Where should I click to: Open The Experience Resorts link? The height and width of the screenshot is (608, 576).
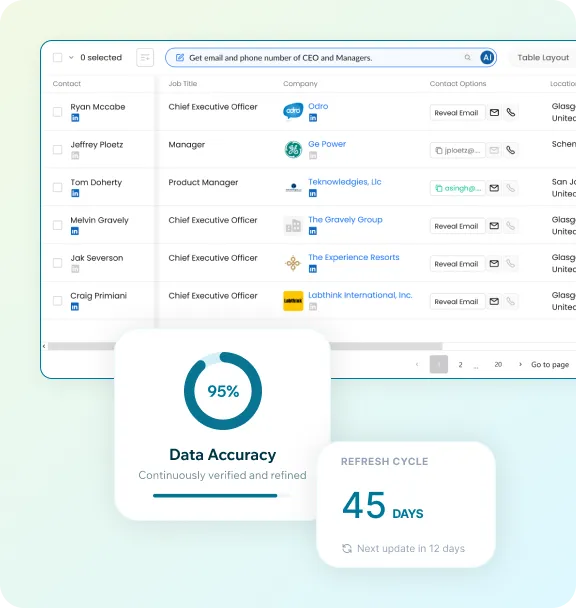click(x=353, y=257)
